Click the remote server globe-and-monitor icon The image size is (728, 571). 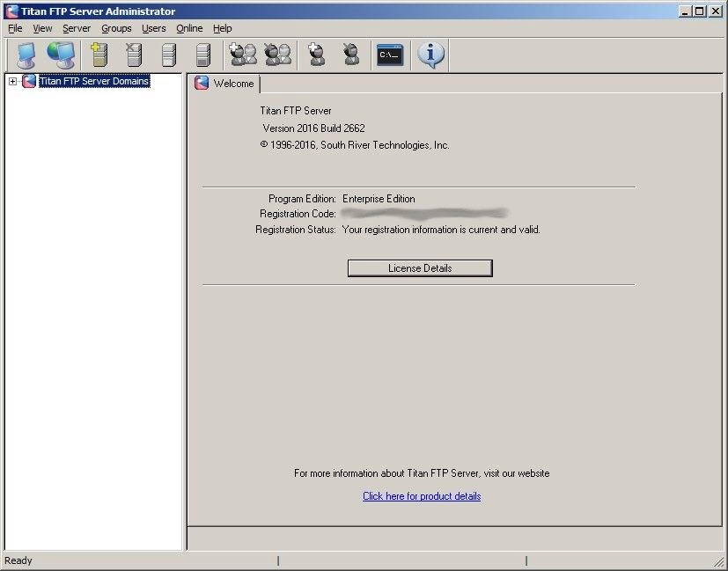(61, 55)
